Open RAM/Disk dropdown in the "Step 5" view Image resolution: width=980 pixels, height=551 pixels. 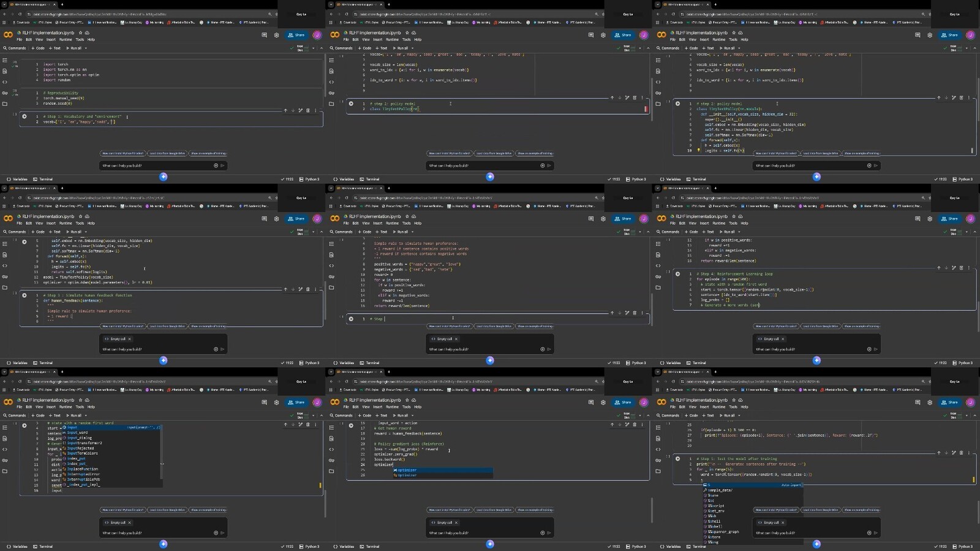pyautogui.click(x=967, y=416)
